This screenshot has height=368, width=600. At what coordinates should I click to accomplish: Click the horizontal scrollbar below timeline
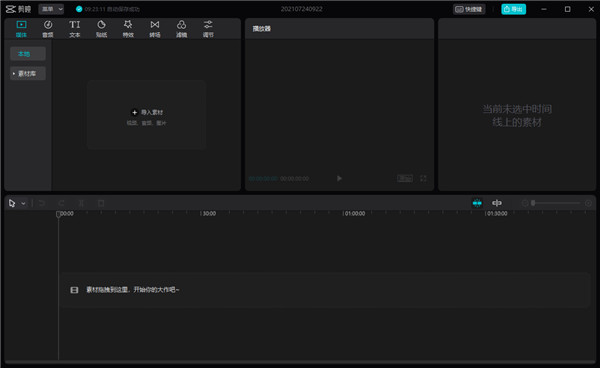point(300,362)
